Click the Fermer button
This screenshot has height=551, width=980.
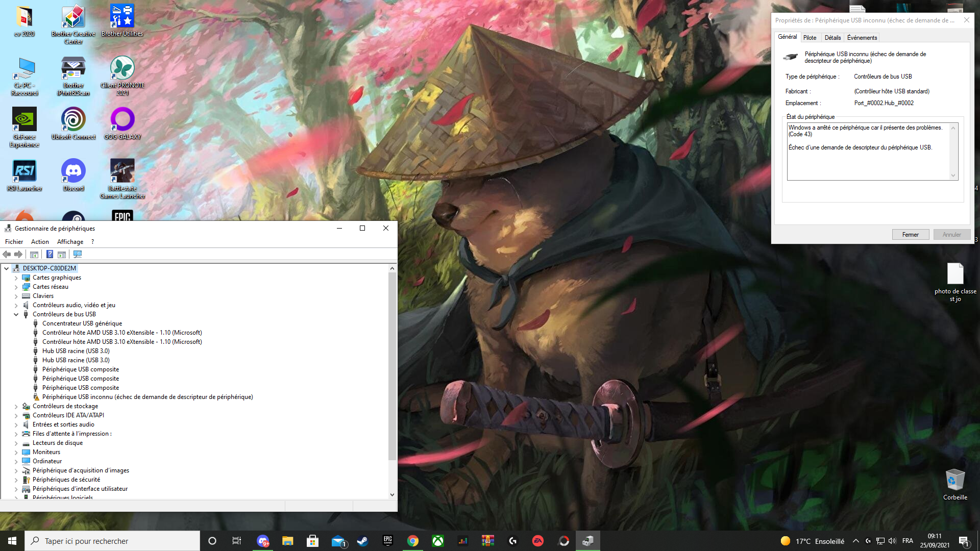point(910,235)
